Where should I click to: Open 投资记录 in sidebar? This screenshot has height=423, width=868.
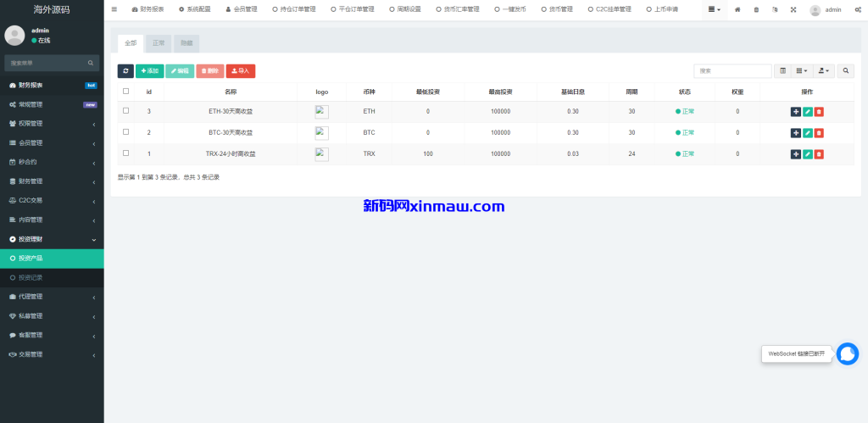point(52,277)
